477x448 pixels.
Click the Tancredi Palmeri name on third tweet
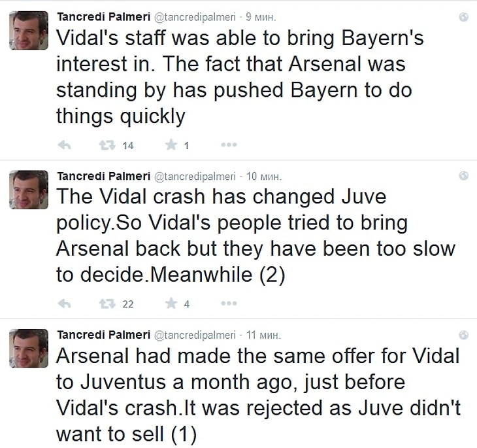click(103, 334)
